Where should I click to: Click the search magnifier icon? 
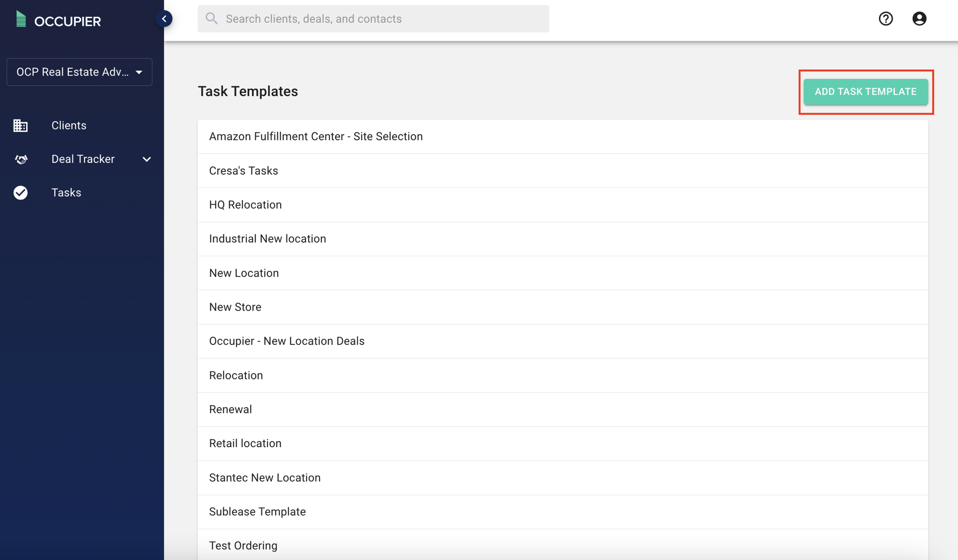211,19
